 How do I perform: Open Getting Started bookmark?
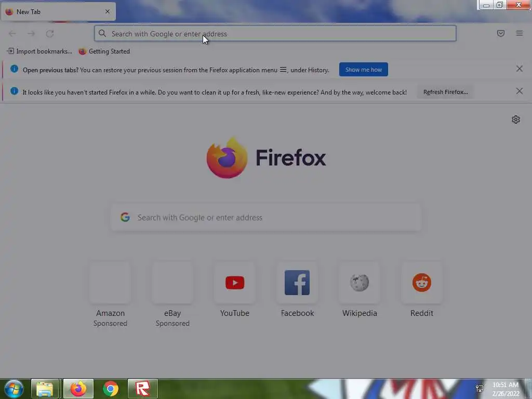tap(104, 51)
